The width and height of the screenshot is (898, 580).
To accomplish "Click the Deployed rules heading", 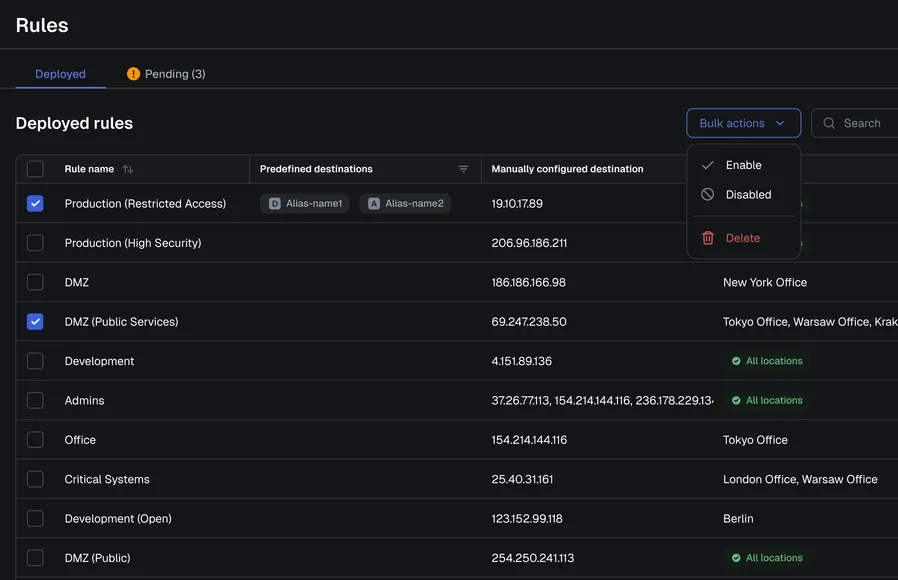I will click(74, 123).
